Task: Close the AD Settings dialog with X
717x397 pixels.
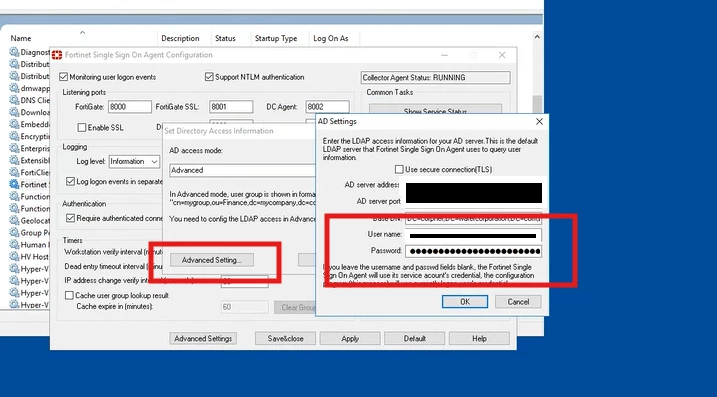Action: click(539, 121)
